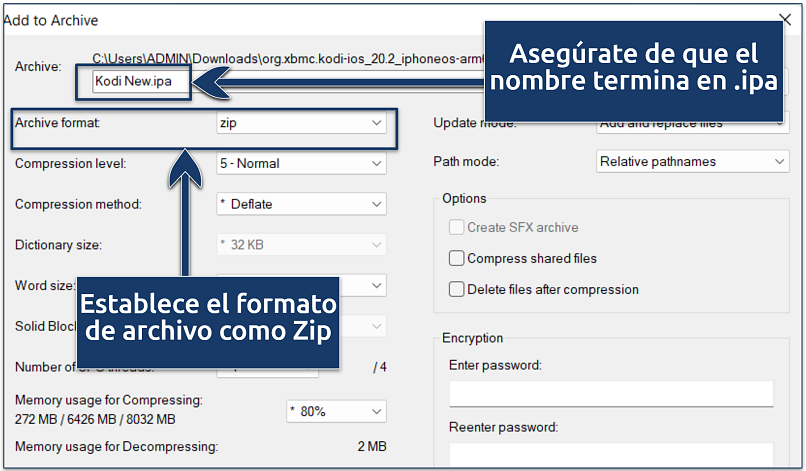Open the Solid Block size dropdown arrow
This screenshot has width=806, height=471.
click(x=376, y=327)
